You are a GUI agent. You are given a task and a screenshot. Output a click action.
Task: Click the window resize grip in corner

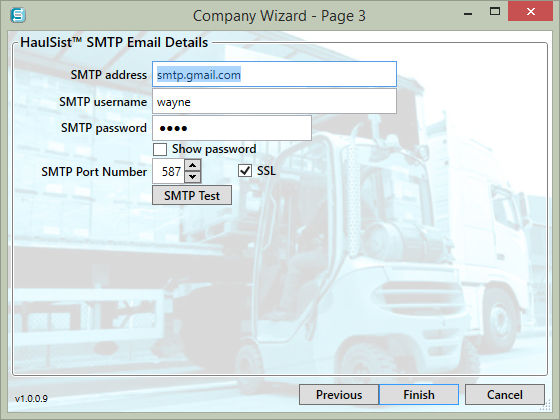(546, 406)
